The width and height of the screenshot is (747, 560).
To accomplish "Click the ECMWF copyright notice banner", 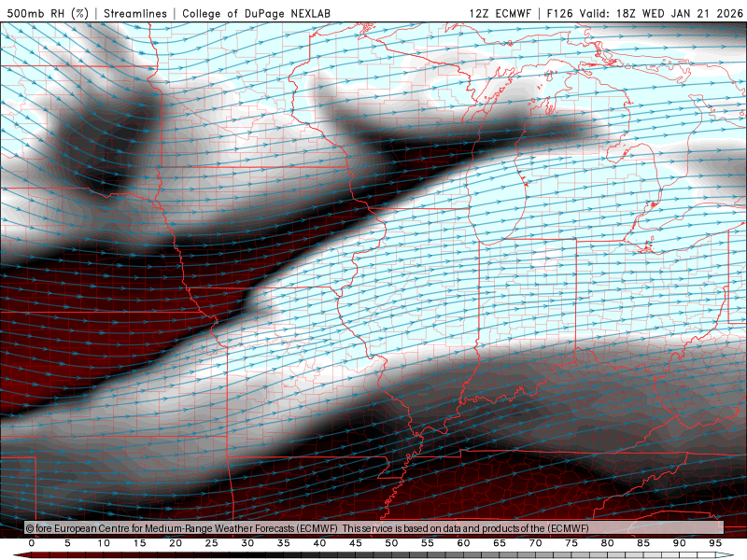I will (374, 528).
